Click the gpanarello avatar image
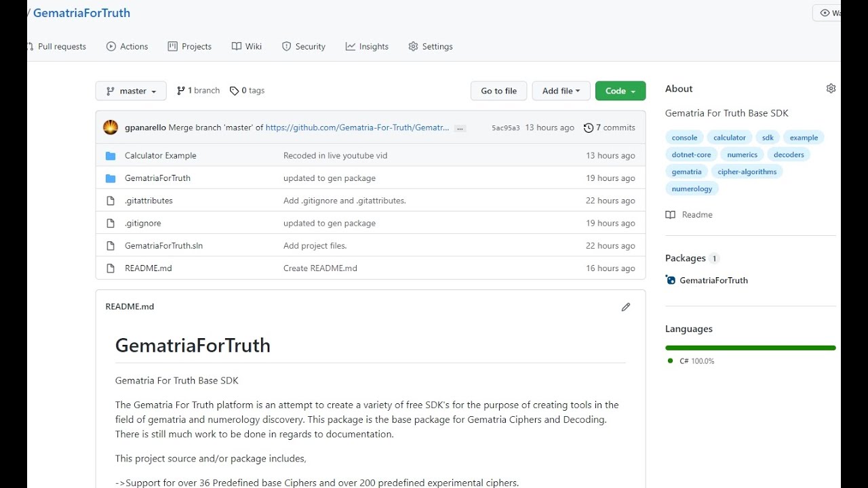 [111, 127]
